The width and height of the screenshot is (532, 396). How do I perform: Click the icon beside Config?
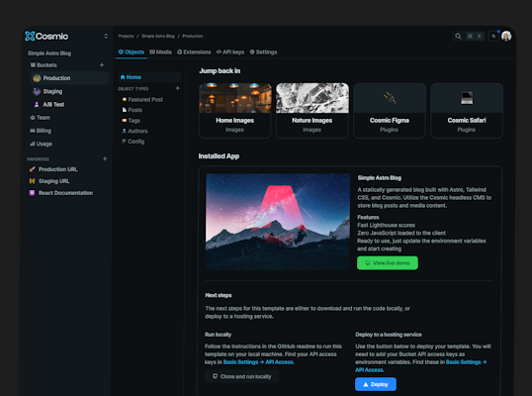tap(125, 142)
